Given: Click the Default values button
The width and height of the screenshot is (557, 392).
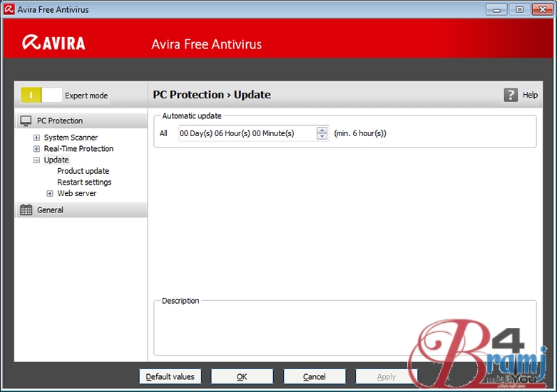Looking at the screenshot, I should [170, 376].
